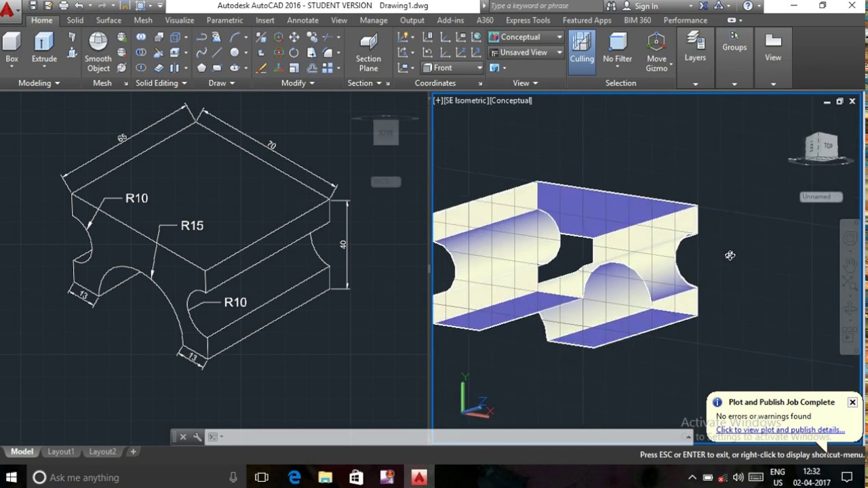Close the Plot and Publish notification
The image size is (868, 488).
click(852, 402)
